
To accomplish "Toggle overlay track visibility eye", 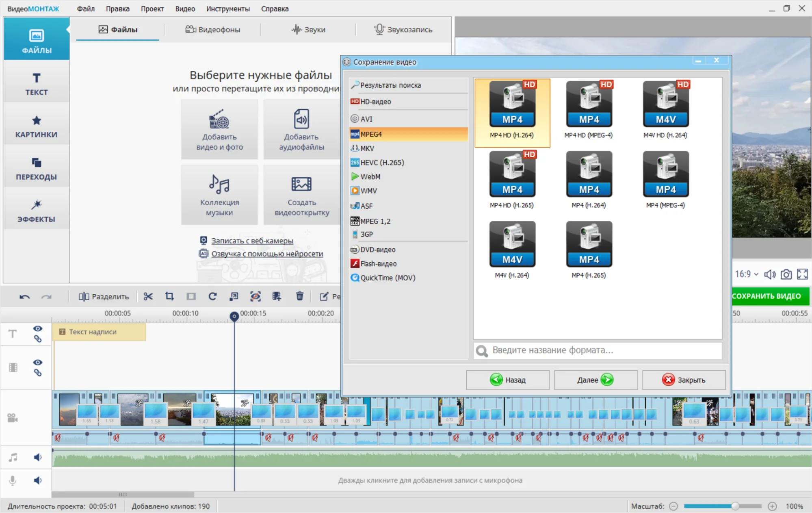I will click(x=38, y=362).
